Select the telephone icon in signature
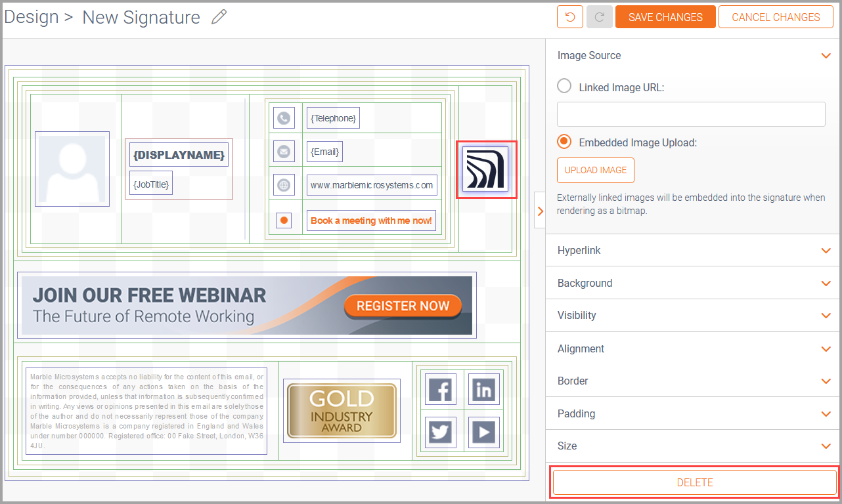Image resolution: width=842 pixels, height=504 pixels. click(x=284, y=118)
